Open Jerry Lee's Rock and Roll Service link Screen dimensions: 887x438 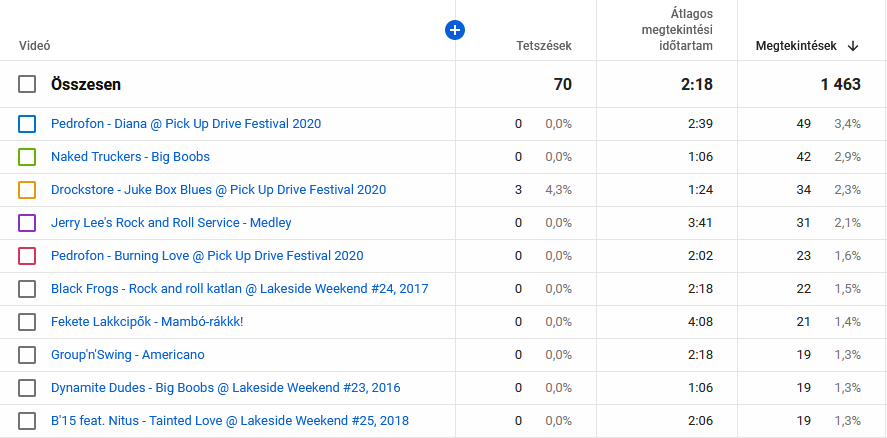coord(171,223)
